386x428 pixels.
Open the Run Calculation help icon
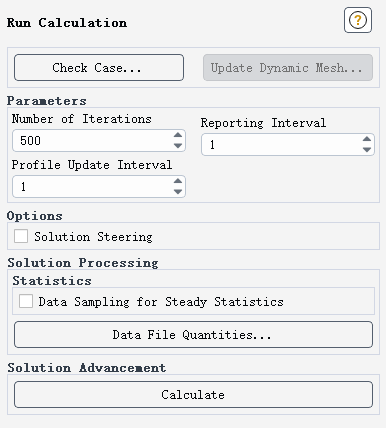(358, 20)
